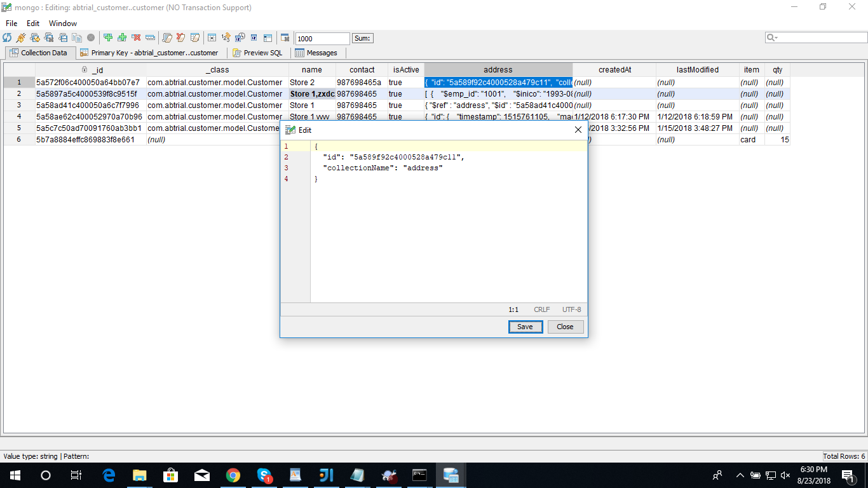Open the File menu
This screenshot has height=488, width=868.
click(11, 24)
